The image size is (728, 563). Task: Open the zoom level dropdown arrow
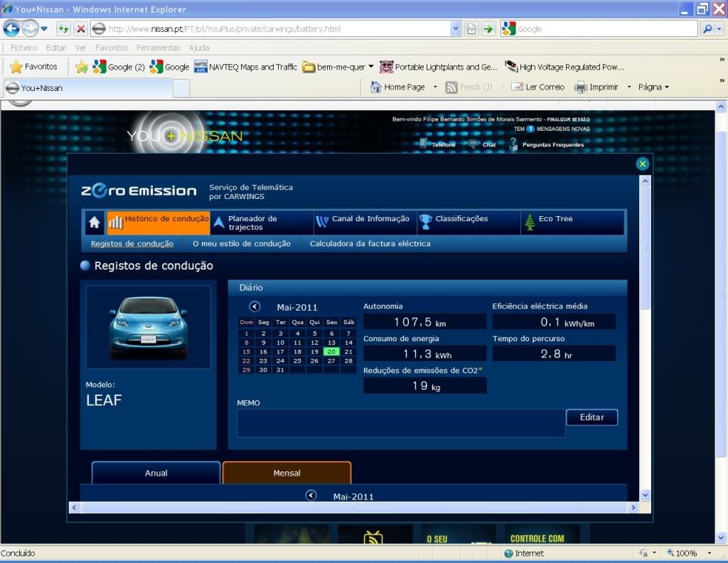click(x=710, y=553)
